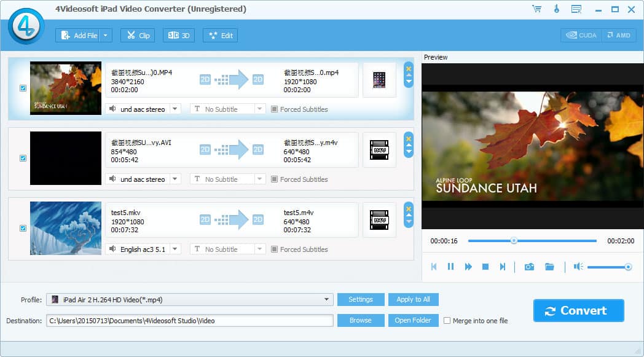Enable Forced Subtitles for first video

(x=274, y=109)
